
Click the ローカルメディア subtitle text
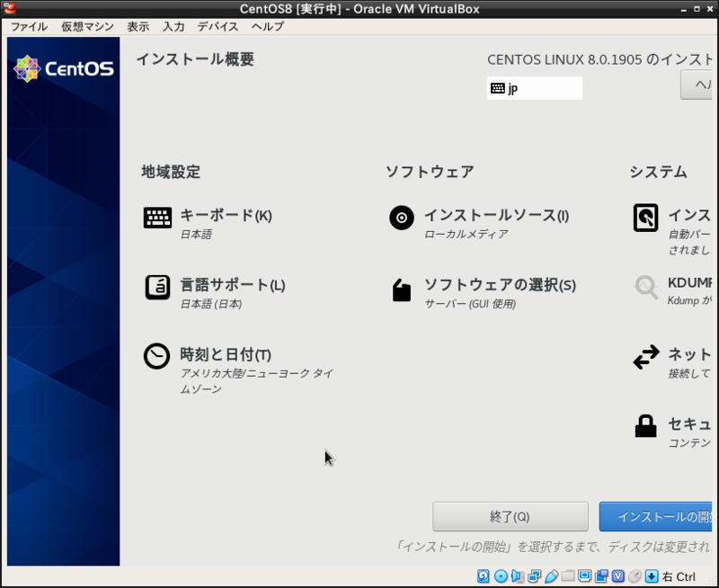pyautogui.click(x=466, y=235)
